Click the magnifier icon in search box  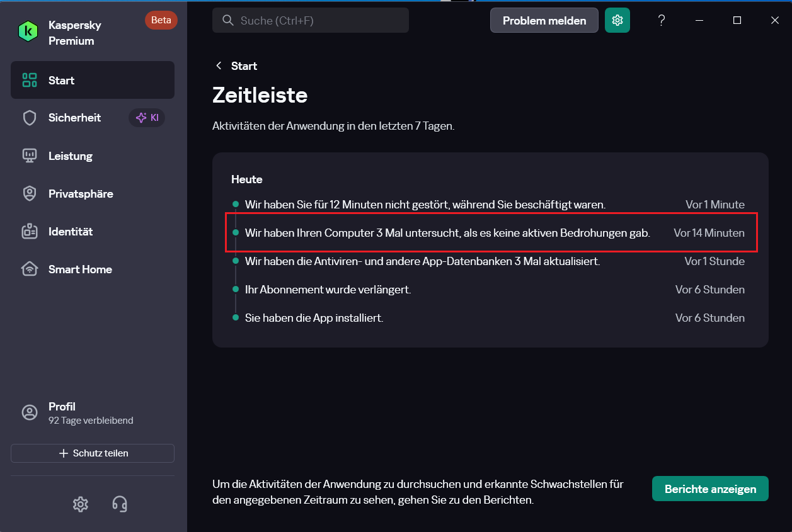[228, 20]
